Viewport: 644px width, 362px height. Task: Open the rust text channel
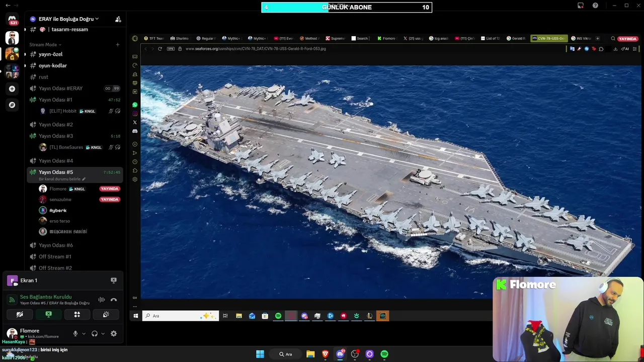coord(75,77)
